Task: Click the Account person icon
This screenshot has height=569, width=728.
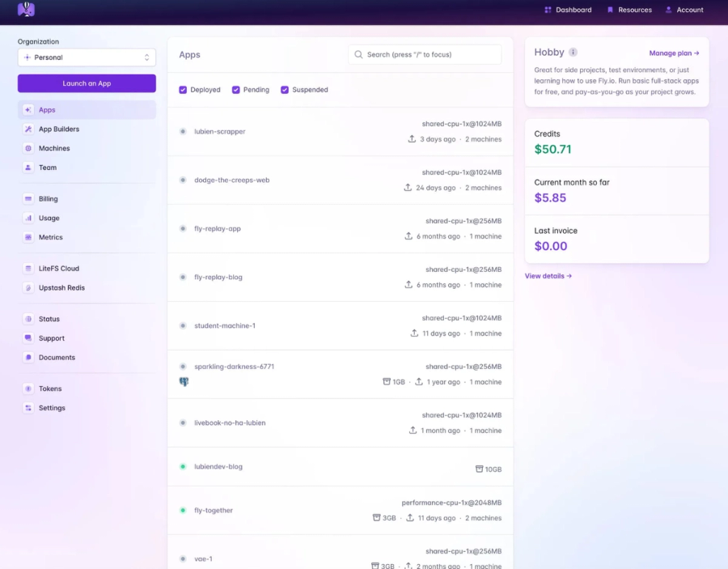Action: (x=669, y=10)
